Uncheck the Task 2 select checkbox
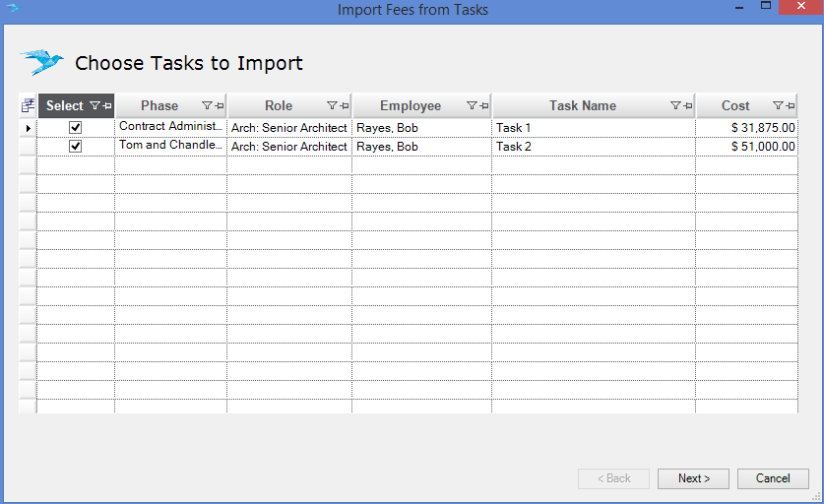This screenshot has width=824, height=504. click(x=75, y=146)
